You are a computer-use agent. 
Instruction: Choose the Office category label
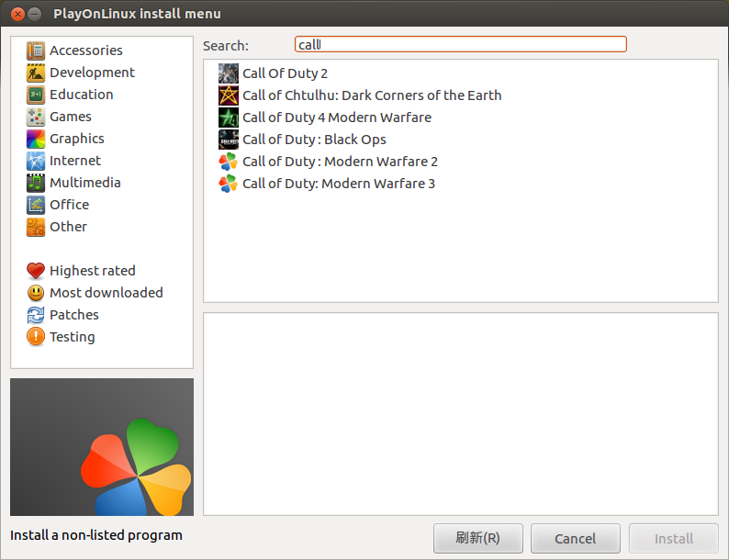click(69, 205)
